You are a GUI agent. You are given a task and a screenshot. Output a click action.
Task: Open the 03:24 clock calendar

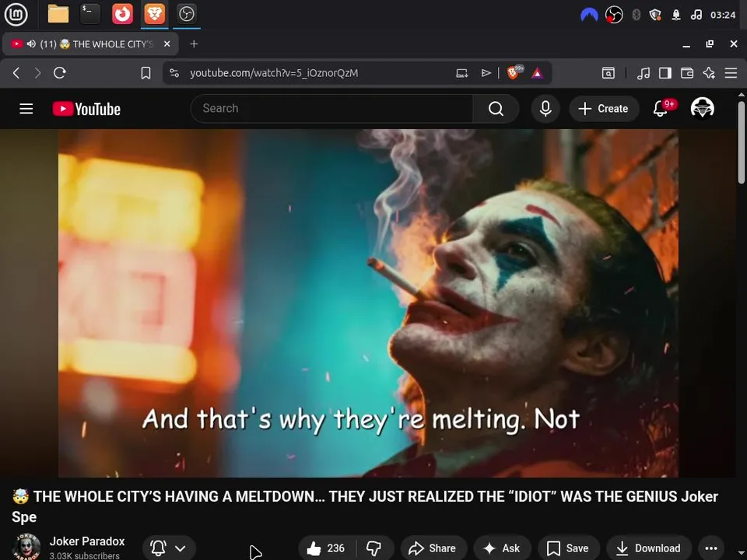click(x=723, y=16)
